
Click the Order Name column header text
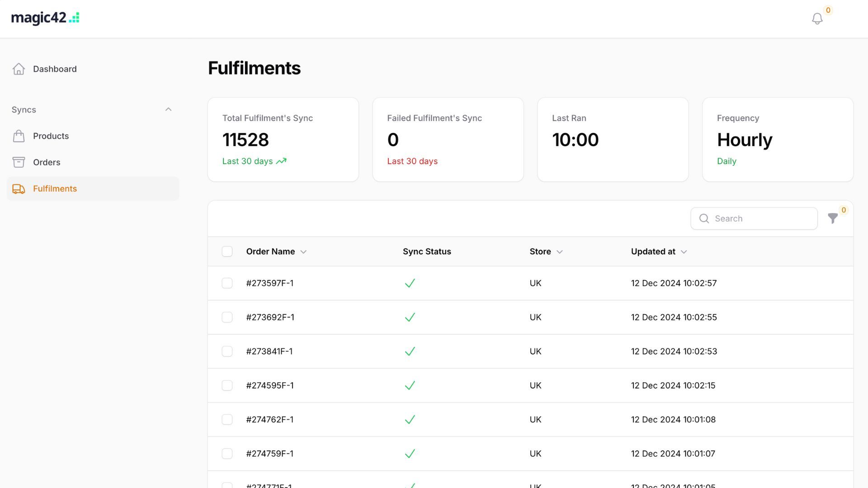pos(270,252)
